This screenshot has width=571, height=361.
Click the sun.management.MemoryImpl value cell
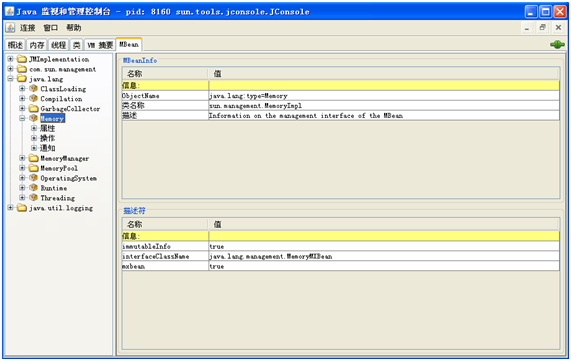(x=384, y=106)
